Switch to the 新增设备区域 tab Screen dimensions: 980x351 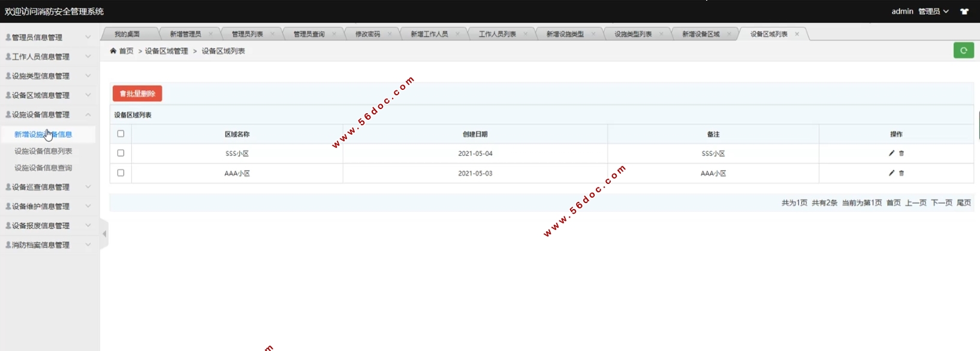click(x=701, y=34)
